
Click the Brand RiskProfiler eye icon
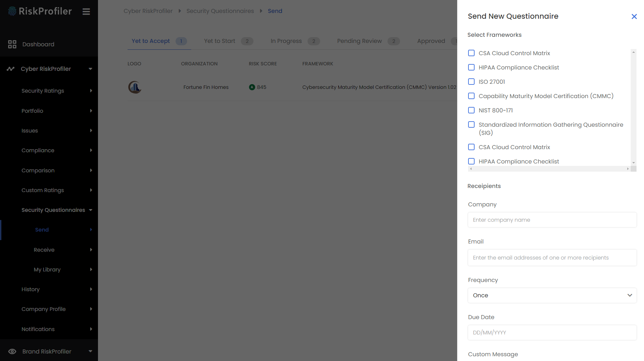pyautogui.click(x=12, y=351)
